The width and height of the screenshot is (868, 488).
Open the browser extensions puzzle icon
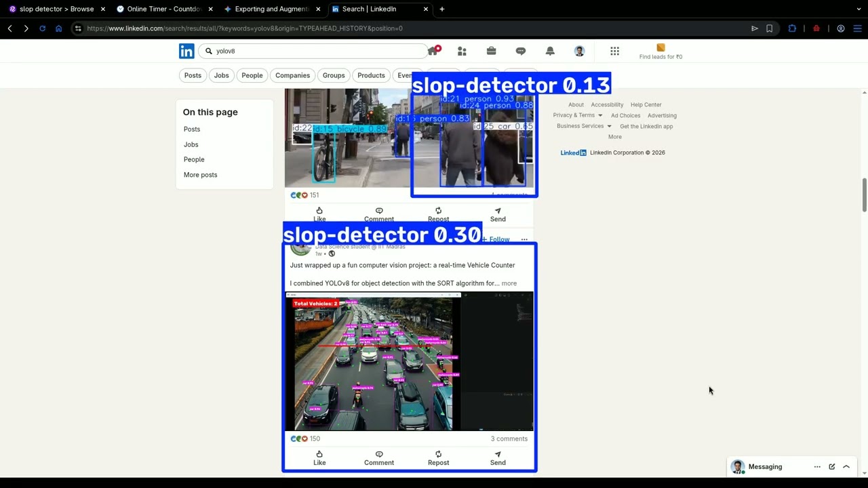792,28
